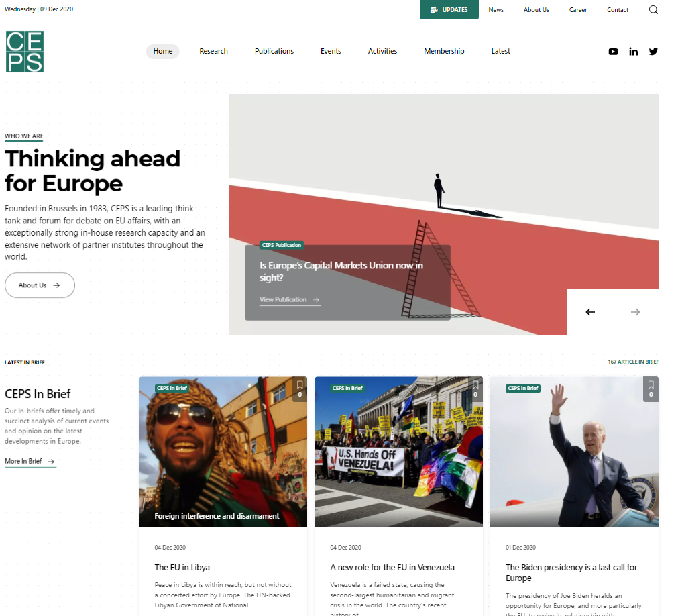Image resolution: width=676 pixels, height=616 pixels.
Task: Open the CEPS Twitter icon
Action: 654,51
